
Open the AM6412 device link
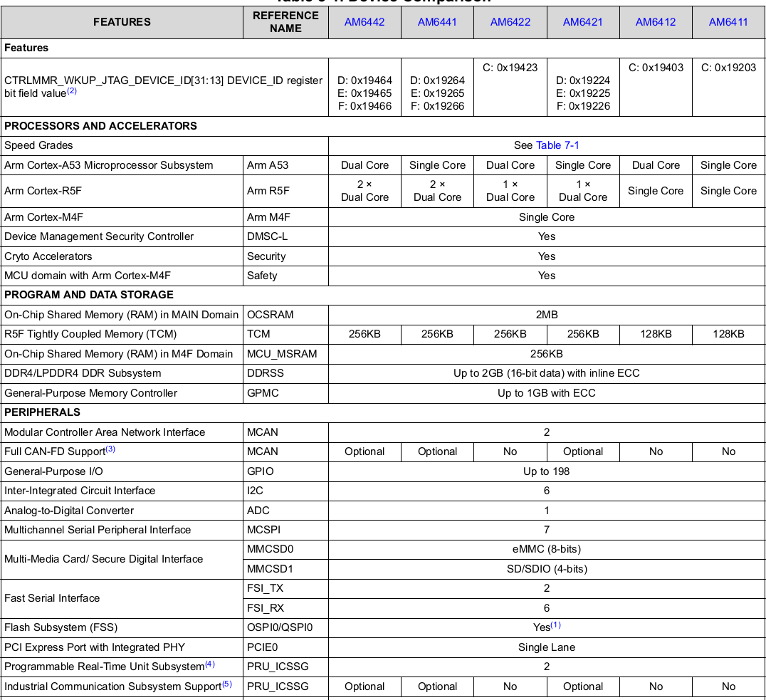click(656, 22)
